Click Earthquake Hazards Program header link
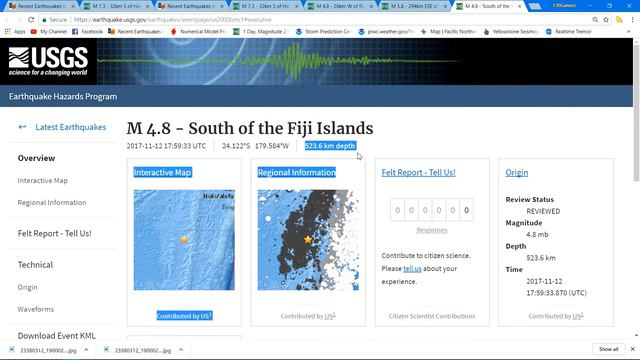This screenshot has width=640, height=360. 63,97
